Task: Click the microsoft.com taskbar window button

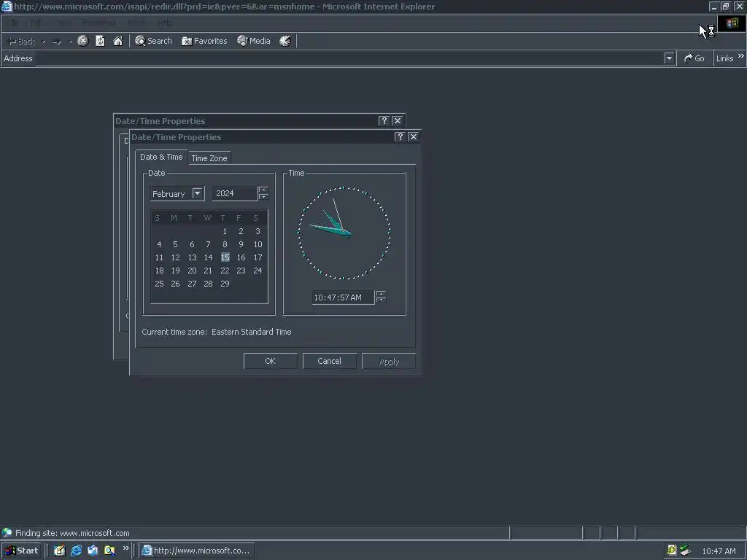Action: (197, 551)
